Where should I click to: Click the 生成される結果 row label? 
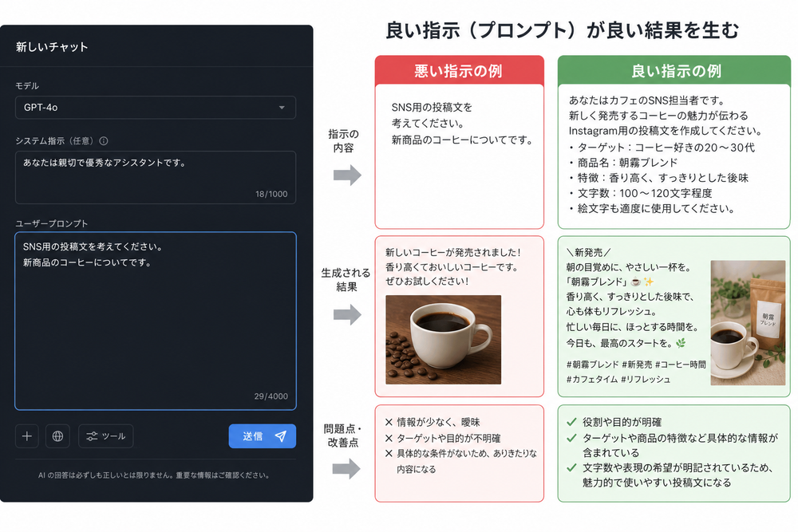[346, 280]
